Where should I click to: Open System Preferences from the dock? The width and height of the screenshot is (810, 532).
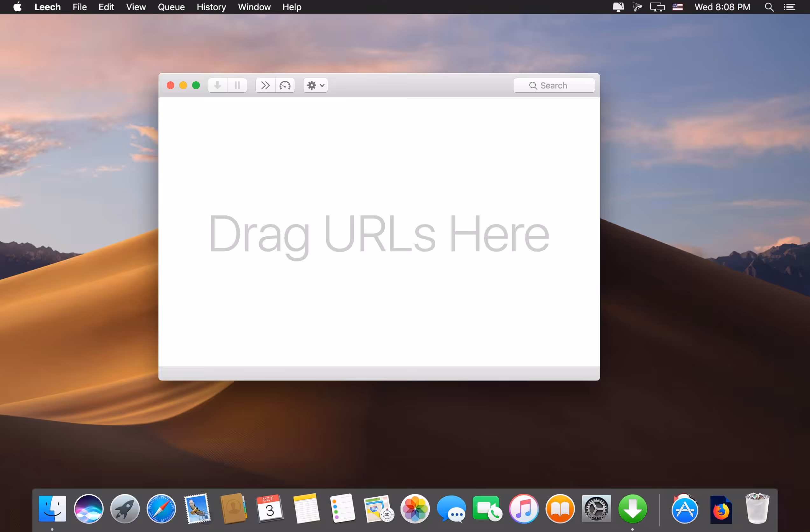[596, 509]
